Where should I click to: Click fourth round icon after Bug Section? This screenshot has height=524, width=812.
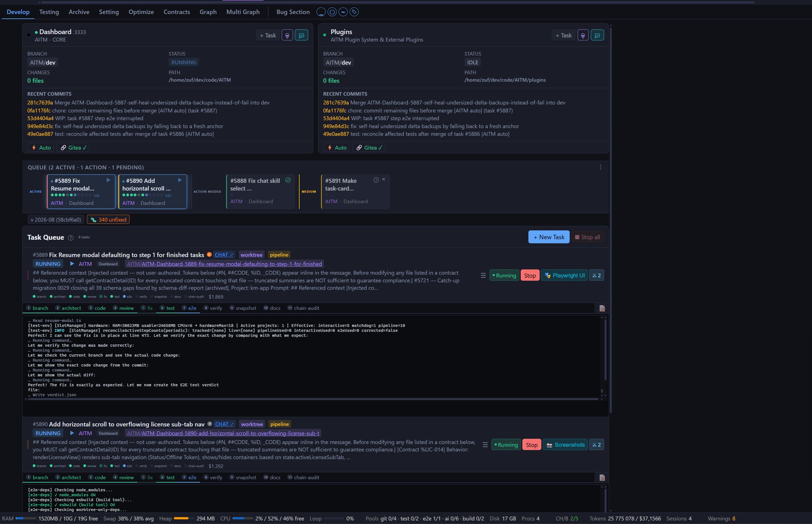click(x=354, y=12)
